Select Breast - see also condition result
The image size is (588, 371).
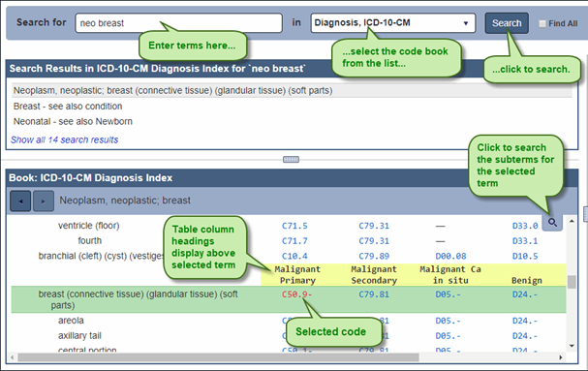tap(68, 107)
